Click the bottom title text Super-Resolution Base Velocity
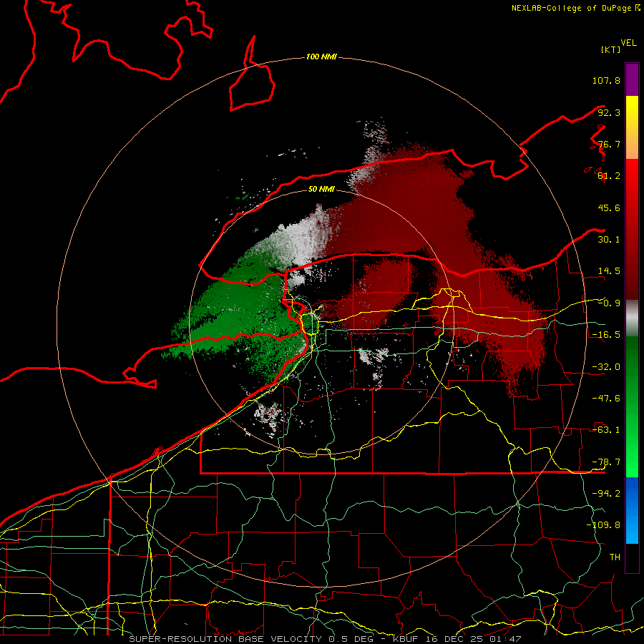Viewport: 644px width, 644px height. [225, 639]
